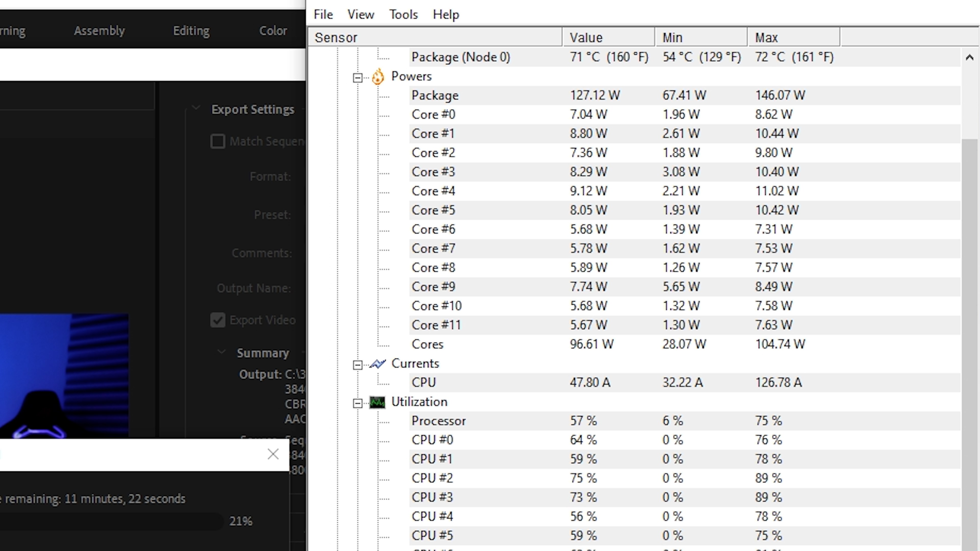Collapse the Currents tree group
The image size is (980, 551).
click(358, 365)
